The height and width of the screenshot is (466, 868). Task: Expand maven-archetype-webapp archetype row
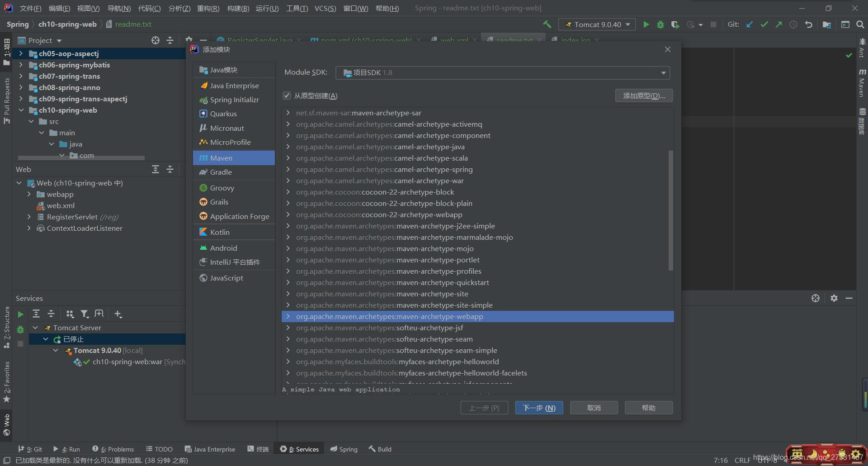coord(288,316)
